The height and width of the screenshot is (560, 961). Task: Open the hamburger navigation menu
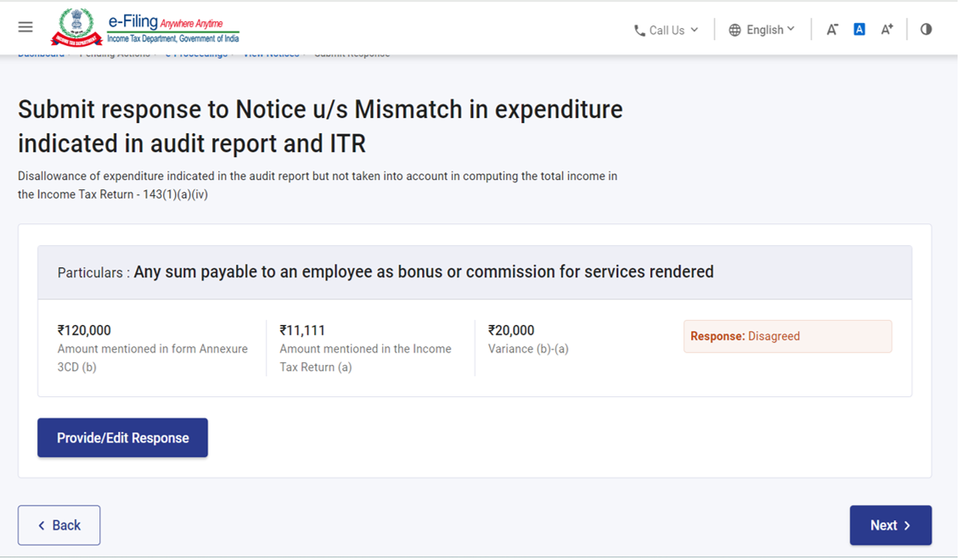[25, 27]
